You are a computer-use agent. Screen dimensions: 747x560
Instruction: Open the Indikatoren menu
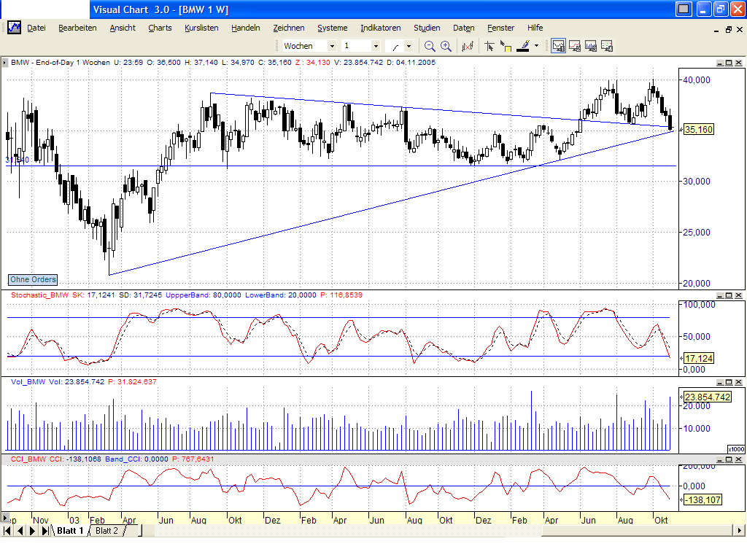[x=380, y=28]
